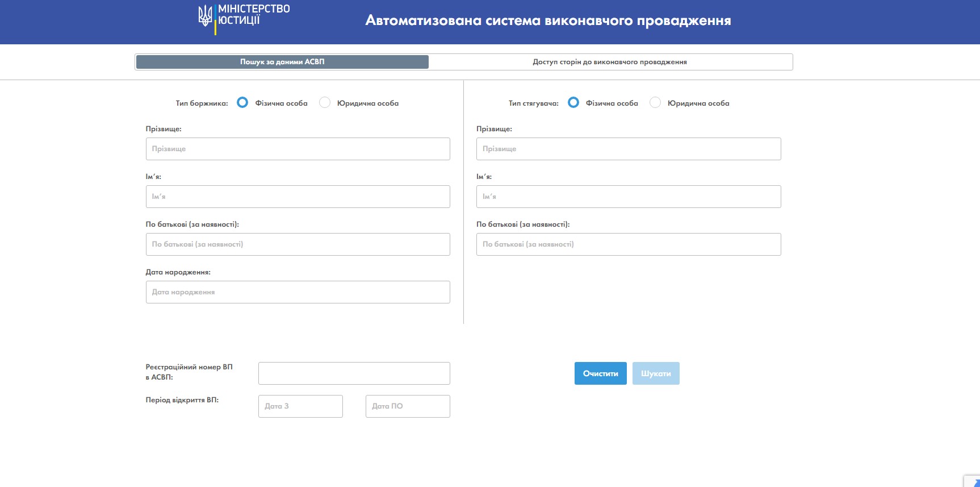Image resolution: width=980 pixels, height=487 pixels.
Task: Click the Реєстраційний номер ВП input box
Action: (x=354, y=373)
